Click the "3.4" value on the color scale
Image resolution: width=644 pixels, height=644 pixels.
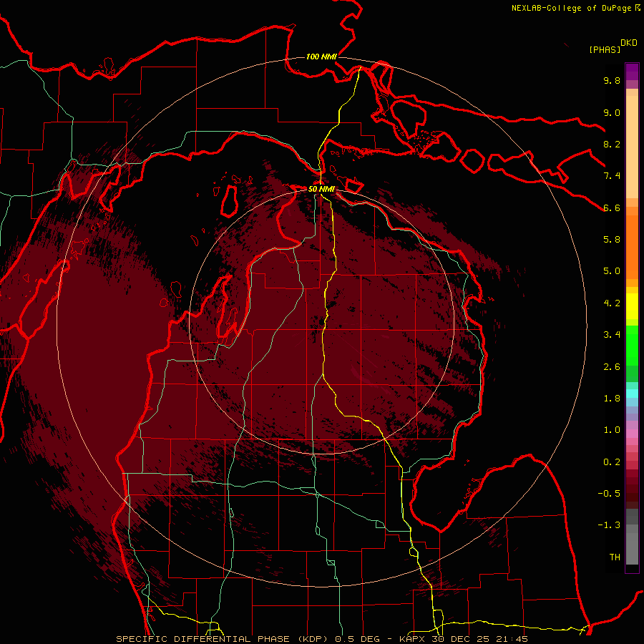(x=612, y=335)
